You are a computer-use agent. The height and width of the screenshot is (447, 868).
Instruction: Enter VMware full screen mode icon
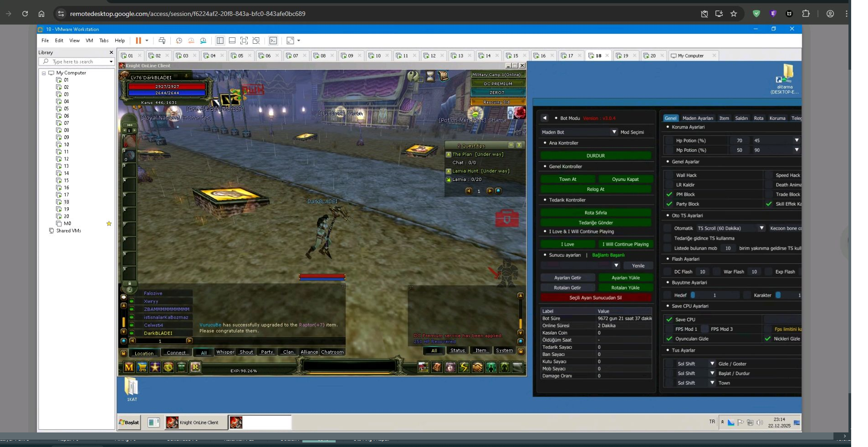pos(244,41)
